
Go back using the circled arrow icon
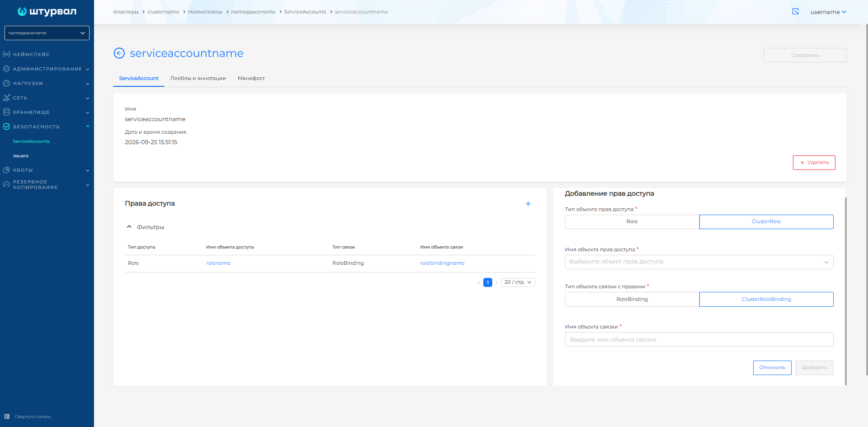click(119, 53)
